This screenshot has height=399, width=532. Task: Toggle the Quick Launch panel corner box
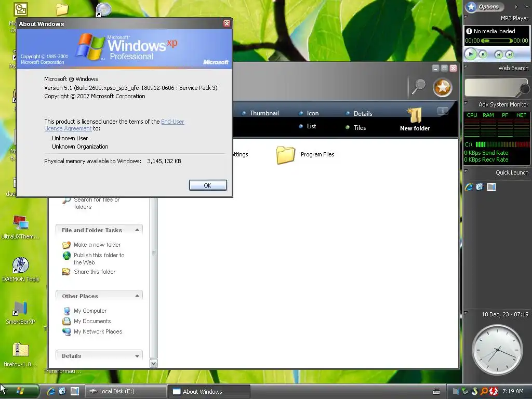point(466,171)
